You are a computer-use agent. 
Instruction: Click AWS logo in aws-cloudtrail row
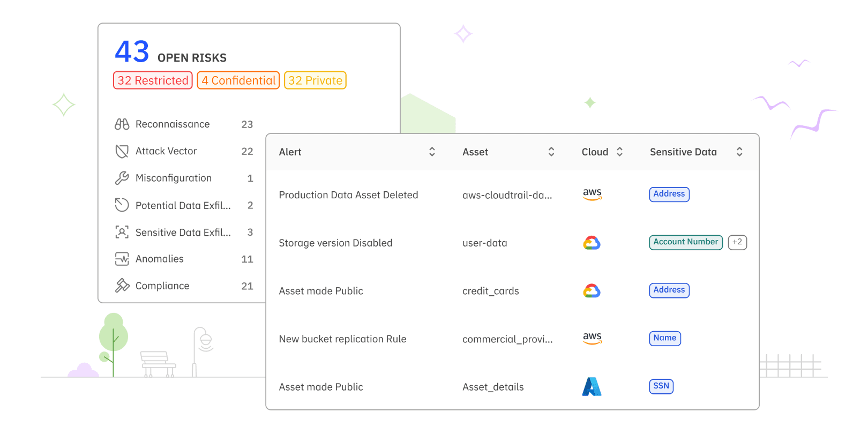coord(592,194)
